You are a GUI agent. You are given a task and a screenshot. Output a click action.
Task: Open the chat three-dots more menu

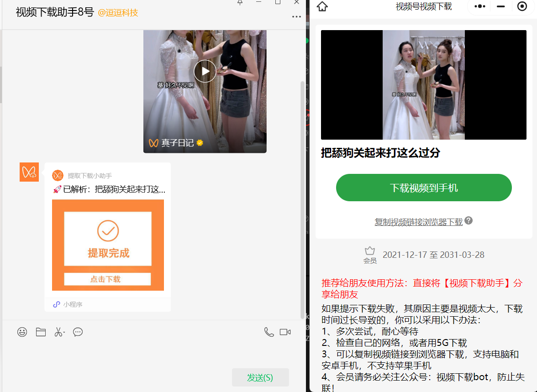297,16
